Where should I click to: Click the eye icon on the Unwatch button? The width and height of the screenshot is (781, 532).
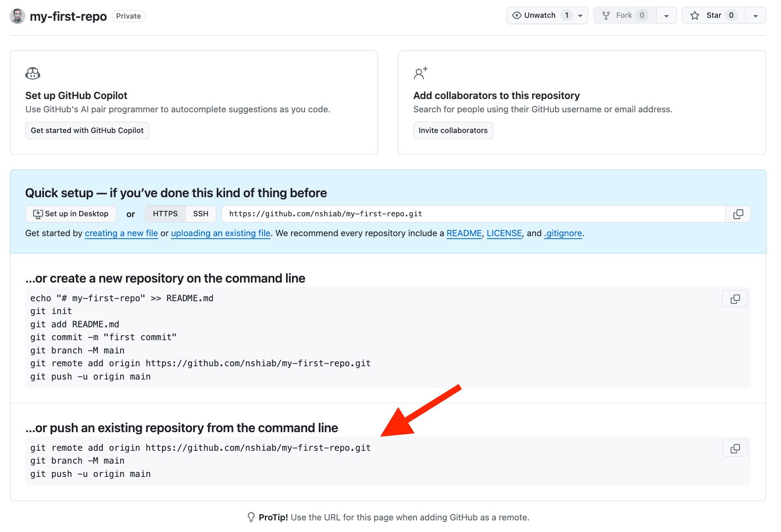click(x=517, y=15)
